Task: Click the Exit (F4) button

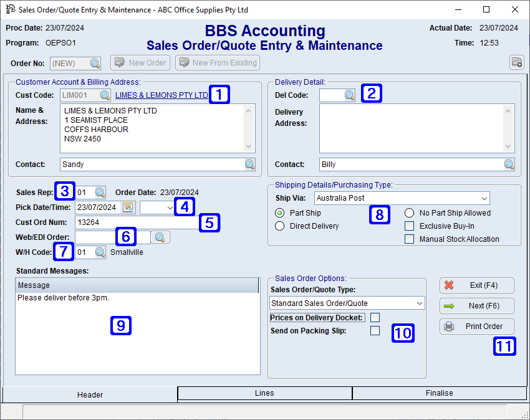Action: [477, 285]
